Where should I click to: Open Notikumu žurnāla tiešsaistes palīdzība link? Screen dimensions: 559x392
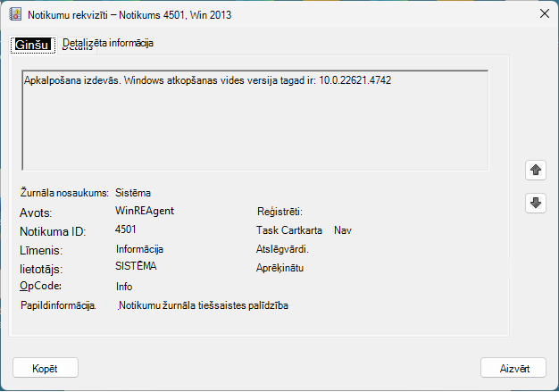pos(204,305)
